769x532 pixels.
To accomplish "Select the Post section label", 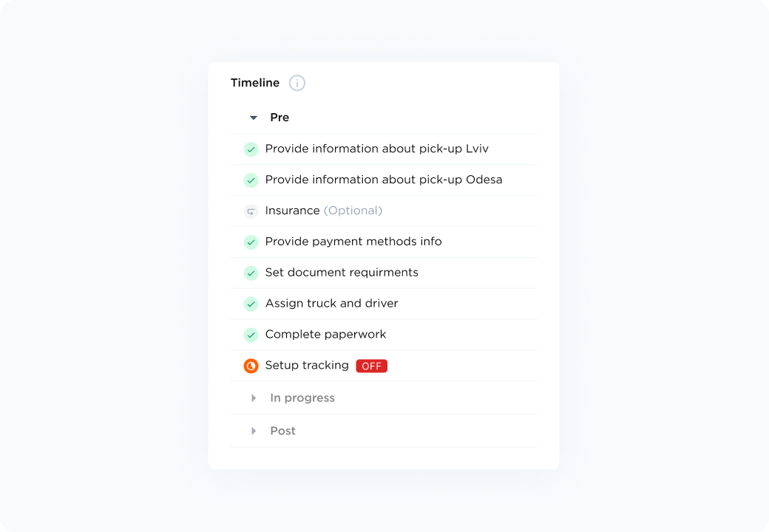I will tap(282, 431).
